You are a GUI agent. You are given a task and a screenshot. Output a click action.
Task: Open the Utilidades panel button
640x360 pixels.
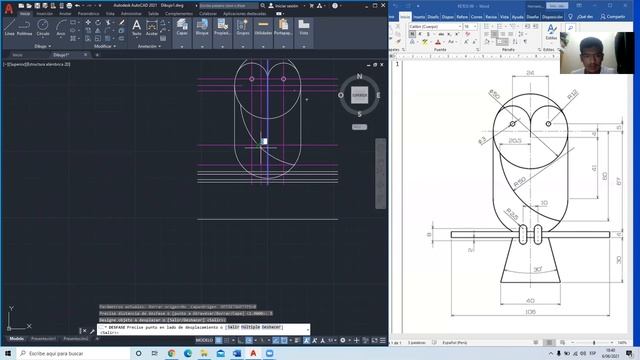[263, 28]
